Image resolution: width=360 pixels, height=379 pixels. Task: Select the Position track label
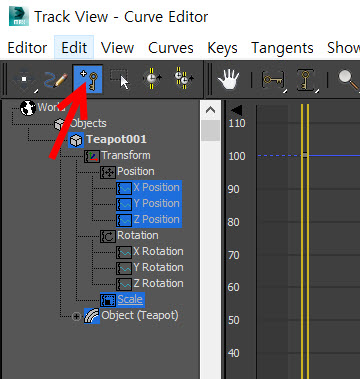point(136,171)
